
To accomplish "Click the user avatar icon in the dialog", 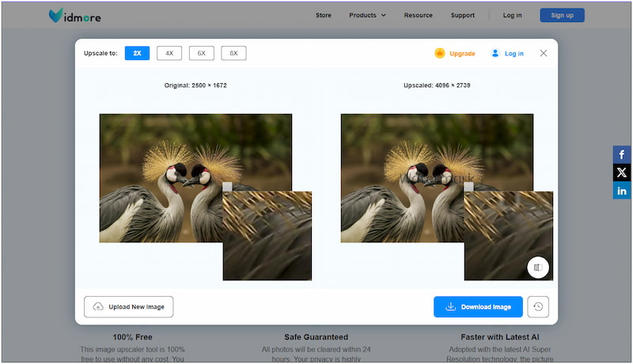I will pos(495,53).
